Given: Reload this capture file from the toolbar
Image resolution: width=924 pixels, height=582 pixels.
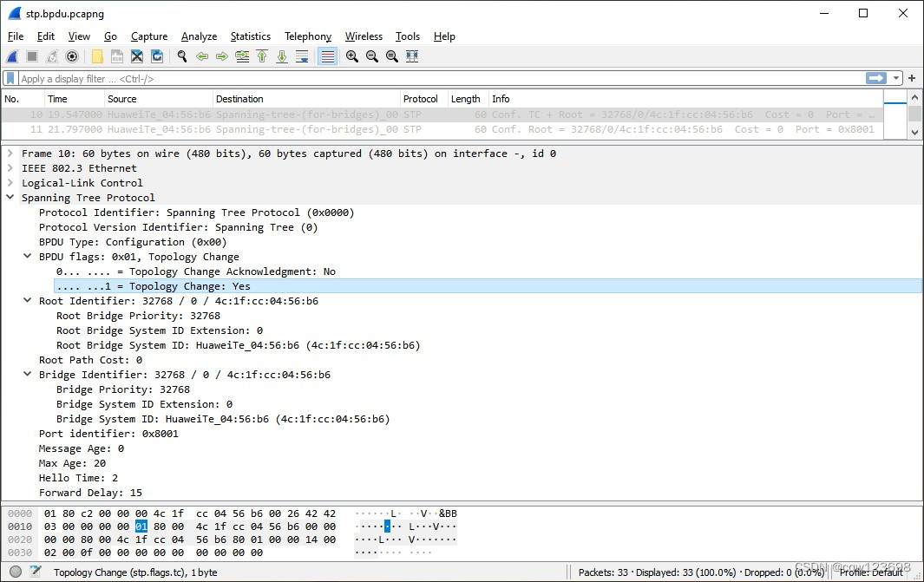Looking at the screenshot, I should [157, 56].
